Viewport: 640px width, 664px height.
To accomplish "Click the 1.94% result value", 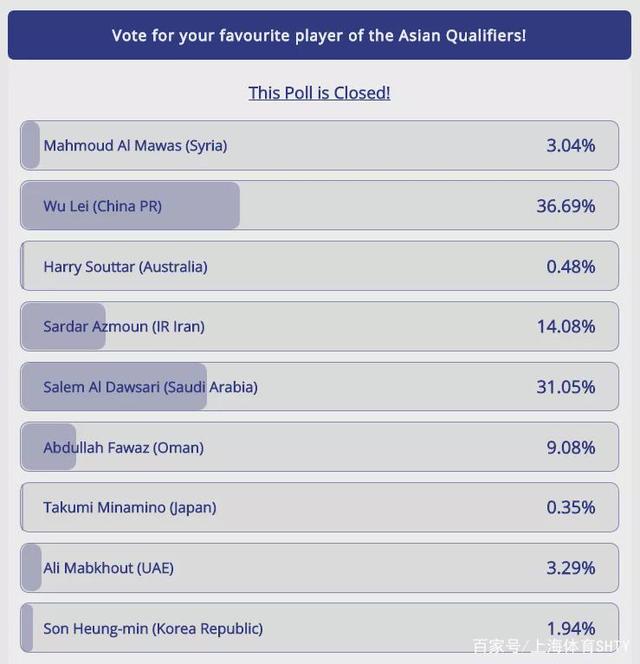I will click(570, 629).
